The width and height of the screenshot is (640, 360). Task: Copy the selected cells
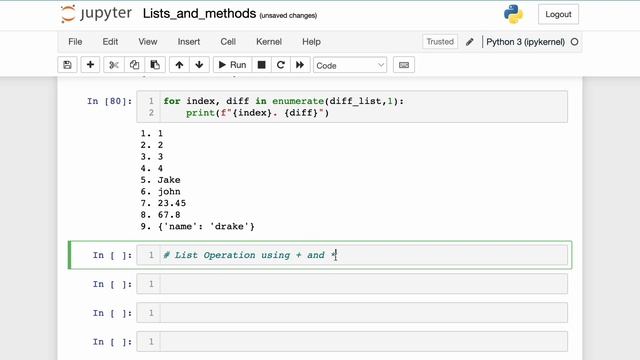pos(134,65)
